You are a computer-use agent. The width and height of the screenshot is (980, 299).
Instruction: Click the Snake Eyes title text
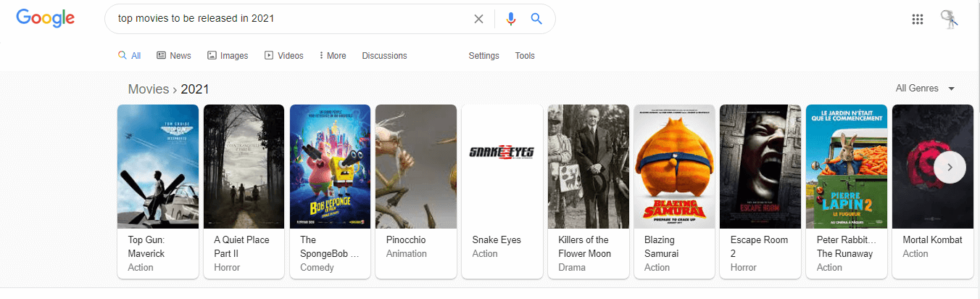coord(497,240)
